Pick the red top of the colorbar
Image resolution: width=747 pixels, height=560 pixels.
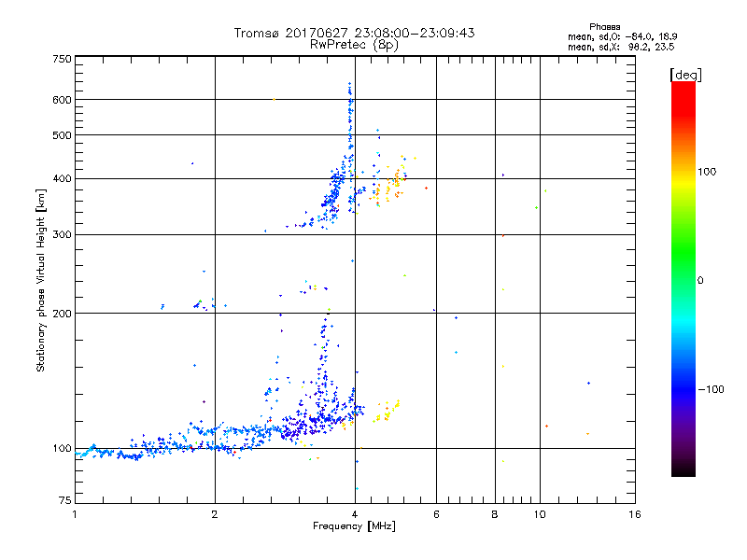[x=683, y=87]
